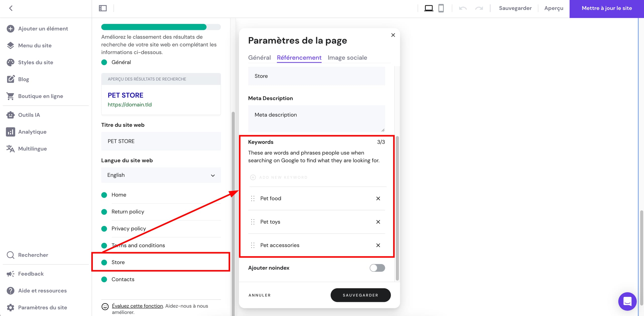Remove the Pet toys keyword

378,222
